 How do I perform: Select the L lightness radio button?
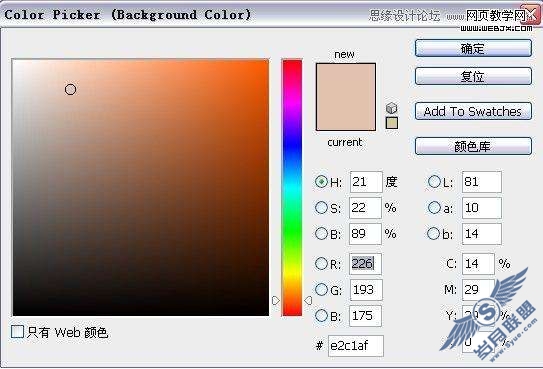tap(434, 182)
